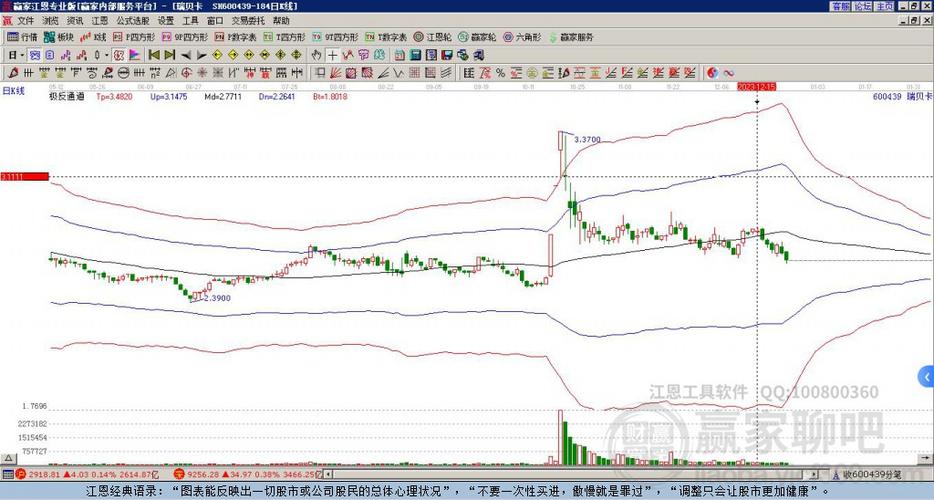
Task: Open the 板块 sector view
Action: point(59,37)
